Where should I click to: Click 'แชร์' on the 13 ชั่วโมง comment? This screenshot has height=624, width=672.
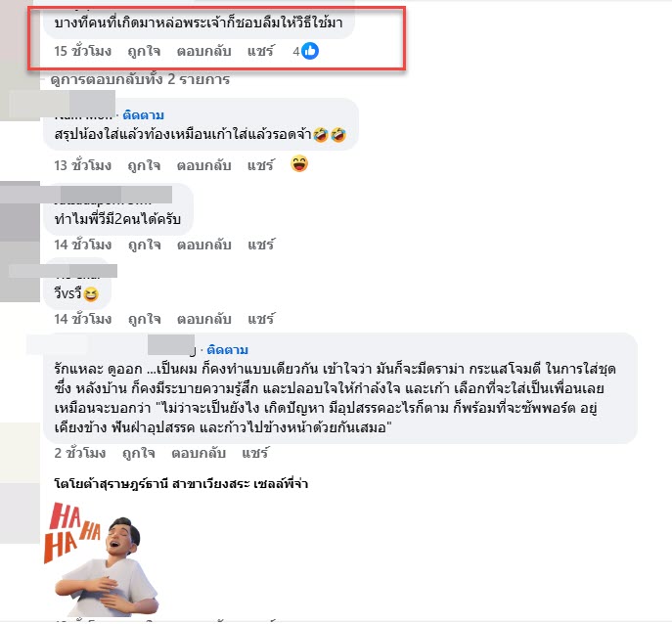(x=260, y=165)
